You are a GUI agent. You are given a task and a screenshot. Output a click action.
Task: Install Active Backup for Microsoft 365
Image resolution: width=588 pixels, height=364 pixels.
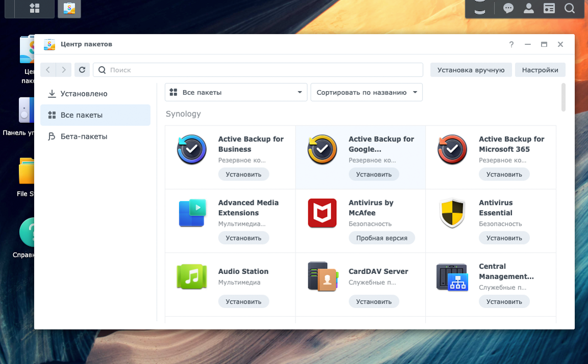point(504,174)
